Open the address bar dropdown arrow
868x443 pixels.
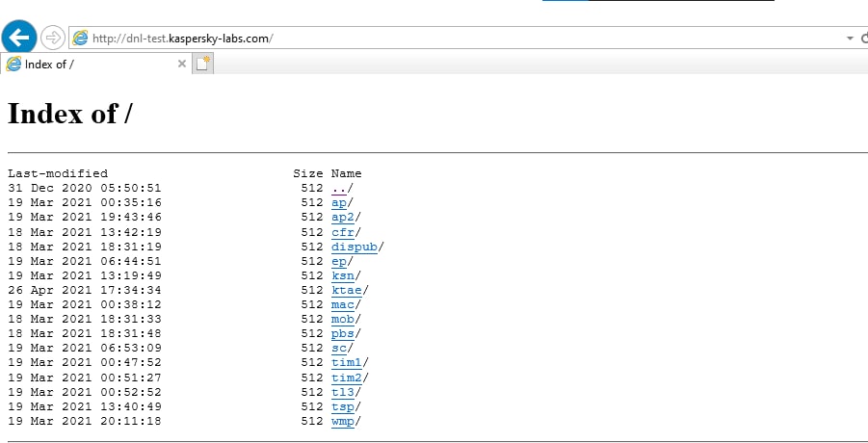tap(850, 39)
